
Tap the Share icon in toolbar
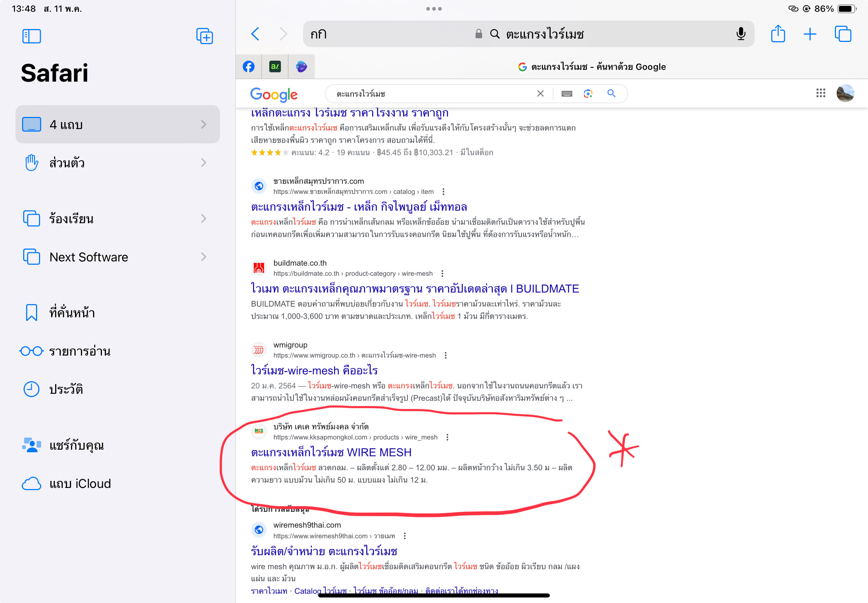[778, 34]
